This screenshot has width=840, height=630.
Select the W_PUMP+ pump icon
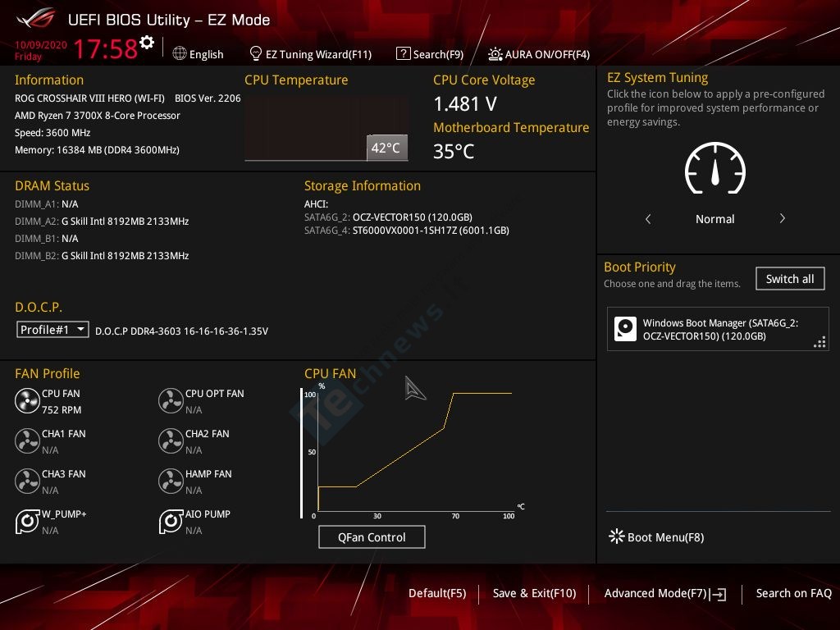27,521
